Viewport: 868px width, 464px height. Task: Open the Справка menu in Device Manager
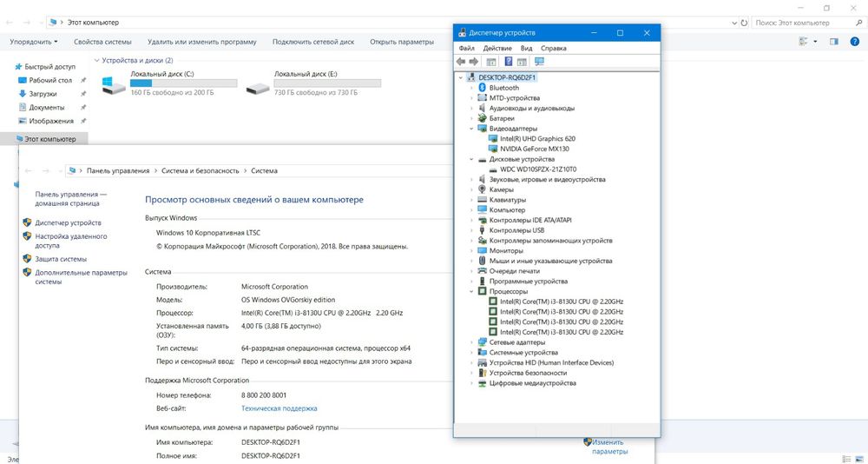554,49
